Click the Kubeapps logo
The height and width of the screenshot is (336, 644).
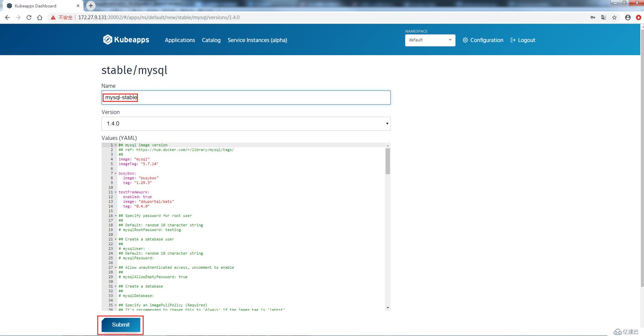pos(126,40)
